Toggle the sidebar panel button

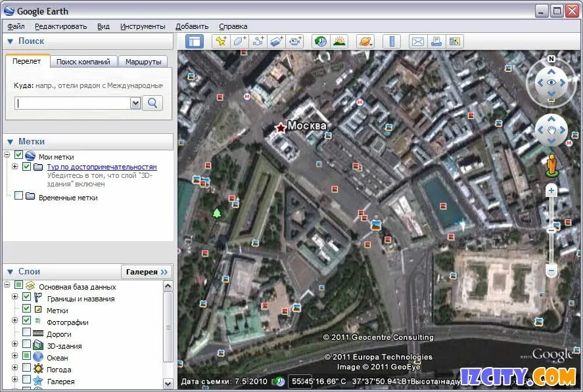[x=195, y=41]
